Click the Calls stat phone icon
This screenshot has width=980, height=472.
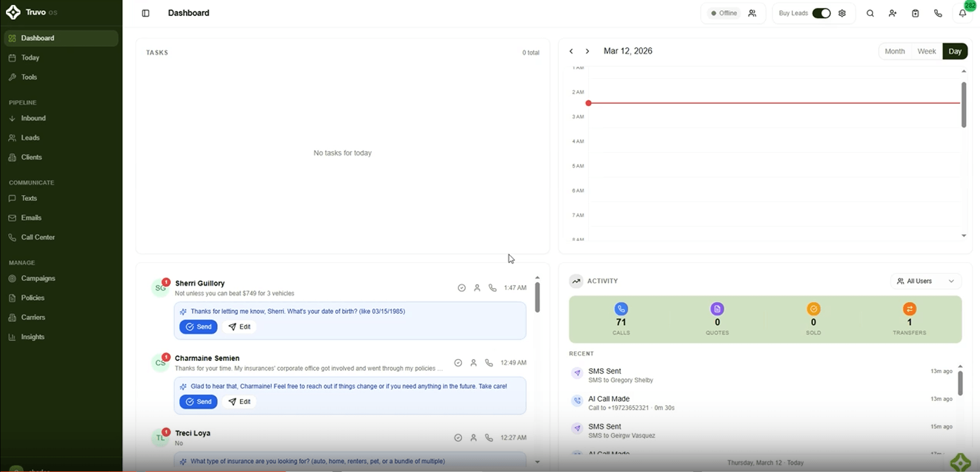point(621,309)
